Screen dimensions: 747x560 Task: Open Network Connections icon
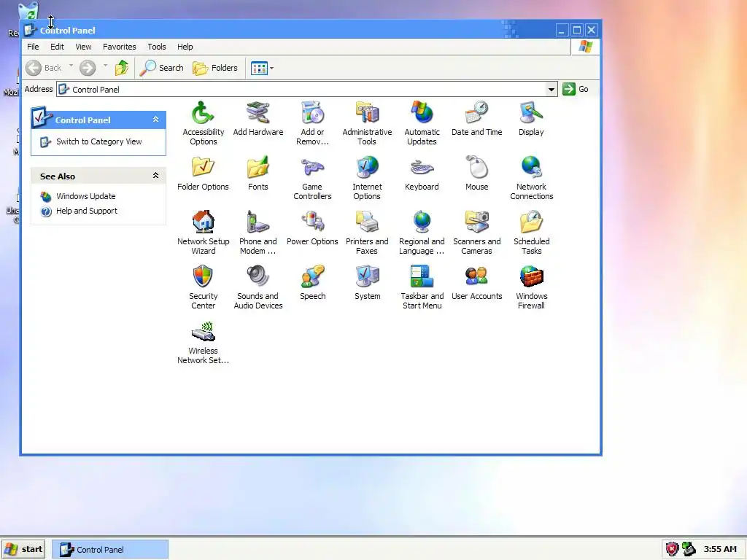pos(531,178)
